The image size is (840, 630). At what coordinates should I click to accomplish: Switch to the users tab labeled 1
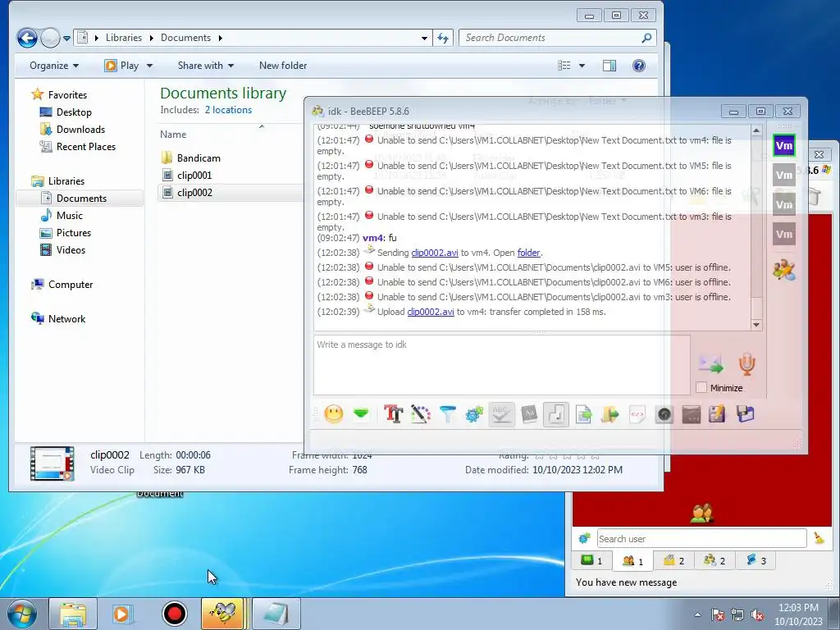tap(632, 560)
